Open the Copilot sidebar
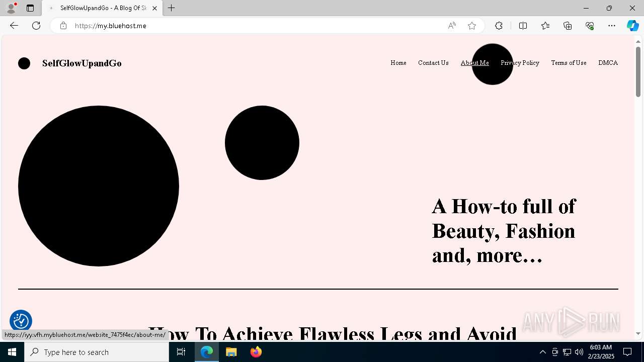 click(632, 26)
